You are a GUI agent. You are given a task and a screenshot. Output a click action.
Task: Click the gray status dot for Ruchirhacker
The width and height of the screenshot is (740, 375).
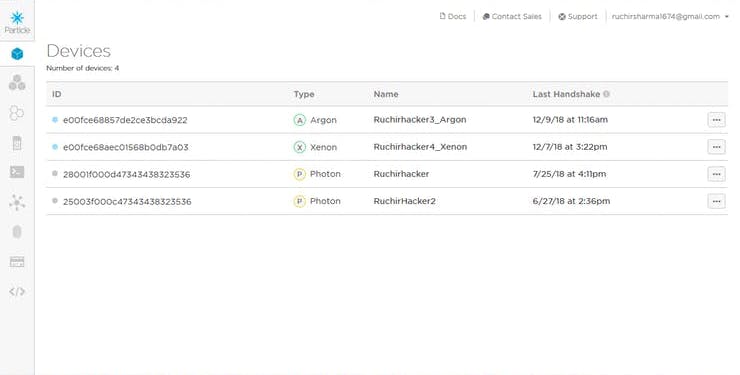(55, 174)
